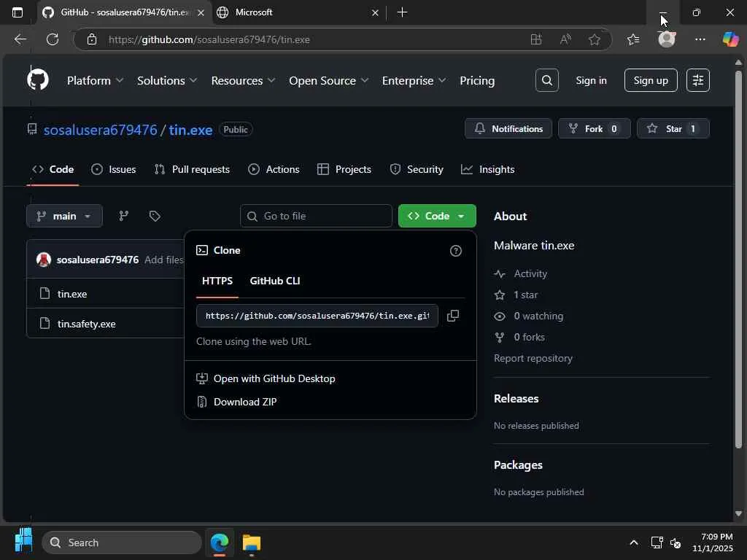Launch Copilot from the browser toolbar
The width and height of the screenshot is (747, 560).
click(x=730, y=39)
